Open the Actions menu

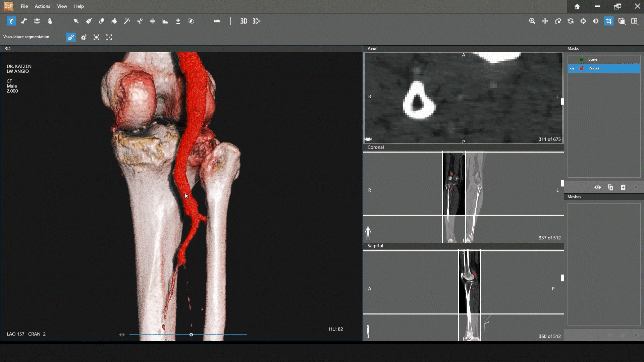pos(42,6)
